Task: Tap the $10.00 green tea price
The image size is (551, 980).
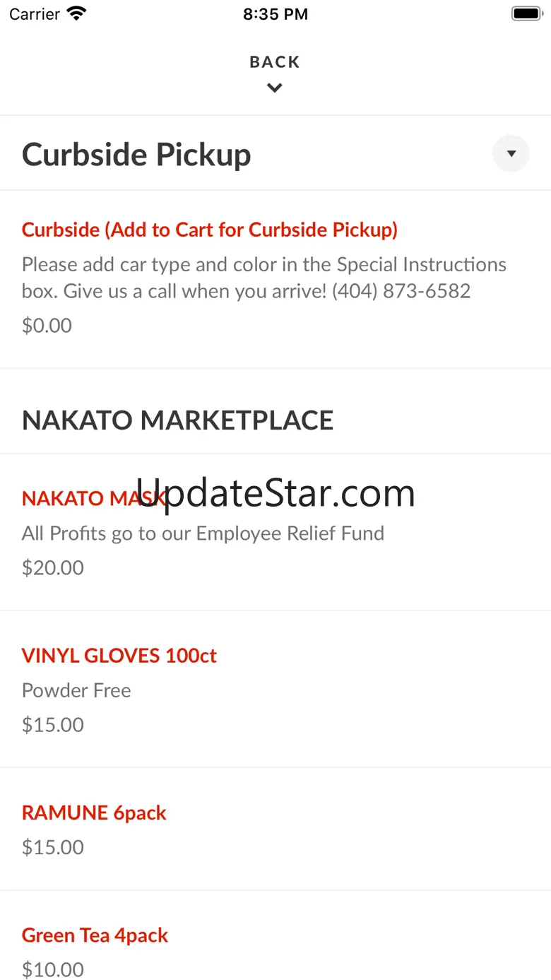Action: 53,969
